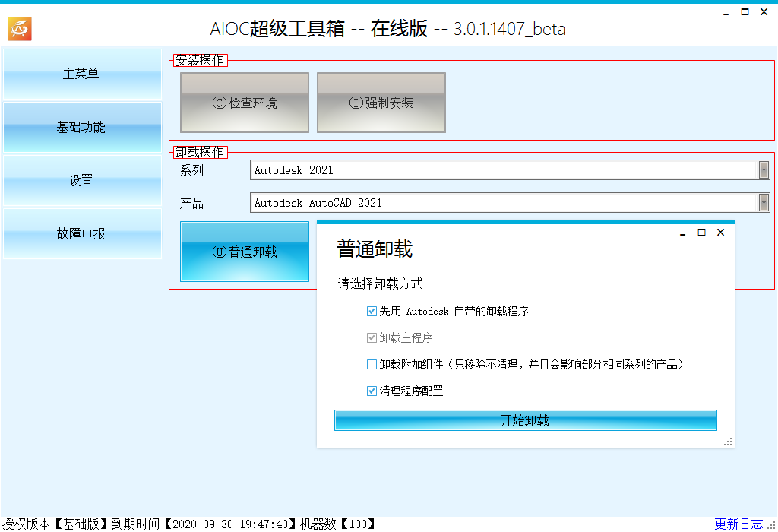Click the dialog resize grip
Screen dimensions: 778x532
coord(729,441)
